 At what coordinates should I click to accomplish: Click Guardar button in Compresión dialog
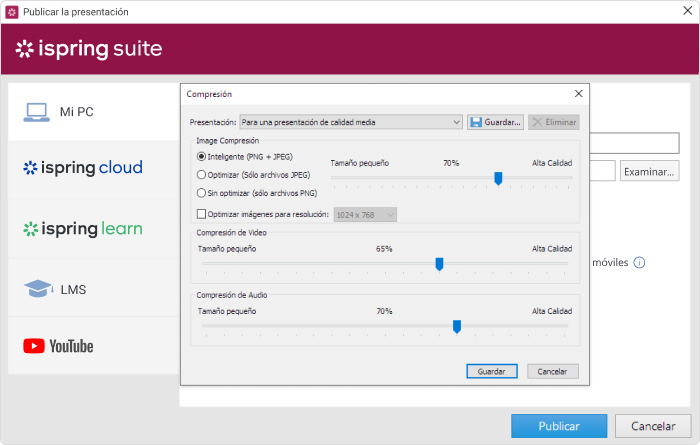pos(492,371)
